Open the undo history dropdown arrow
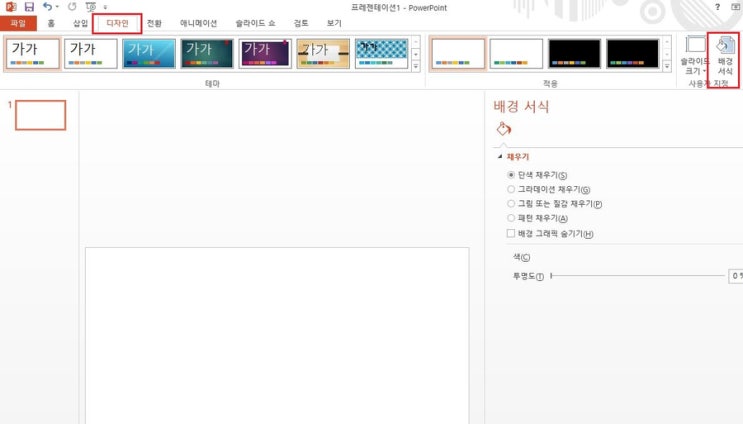Viewport: 743px width, 424px height. pyautogui.click(x=57, y=7)
